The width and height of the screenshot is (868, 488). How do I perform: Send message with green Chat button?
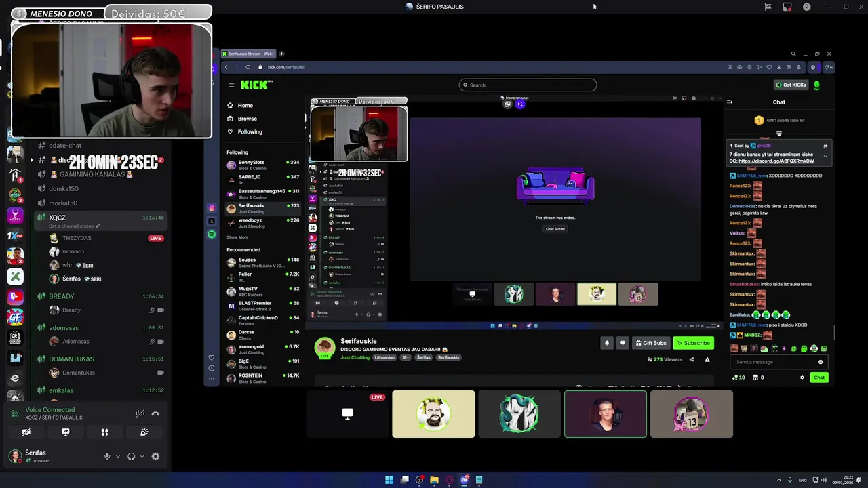pyautogui.click(x=819, y=378)
